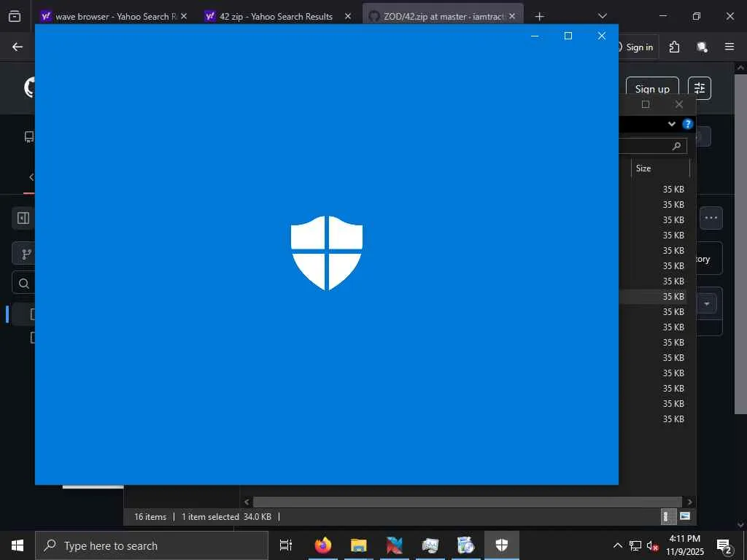The width and height of the screenshot is (747, 560).
Task: Open Task View on the taskbar
Action: pyautogui.click(x=286, y=545)
